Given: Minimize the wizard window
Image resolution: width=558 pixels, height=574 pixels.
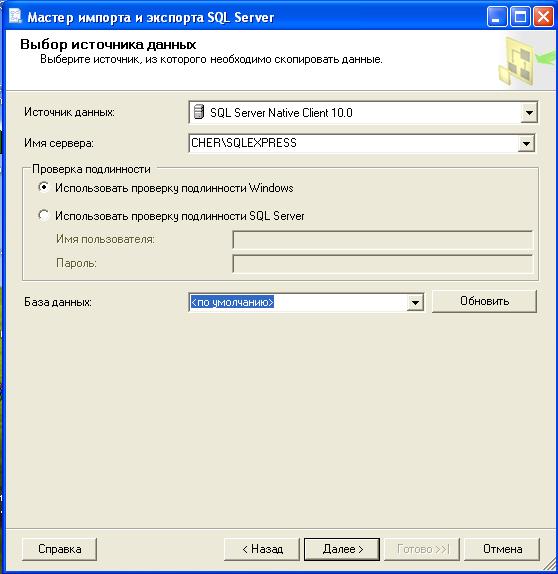Looking at the screenshot, I should 497,17.
